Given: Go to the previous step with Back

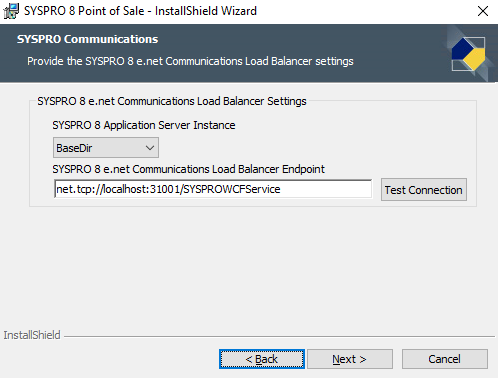Looking at the screenshot, I should [262, 359].
